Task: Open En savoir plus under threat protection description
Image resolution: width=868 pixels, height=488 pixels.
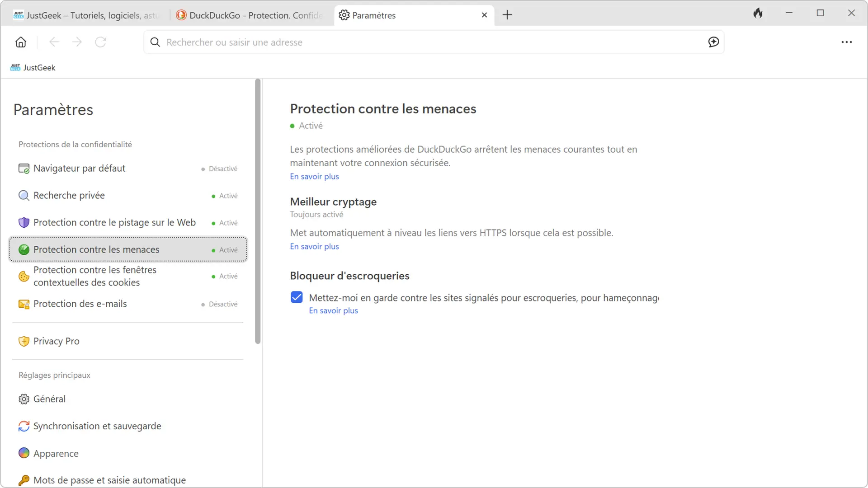Action: point(314,176)
